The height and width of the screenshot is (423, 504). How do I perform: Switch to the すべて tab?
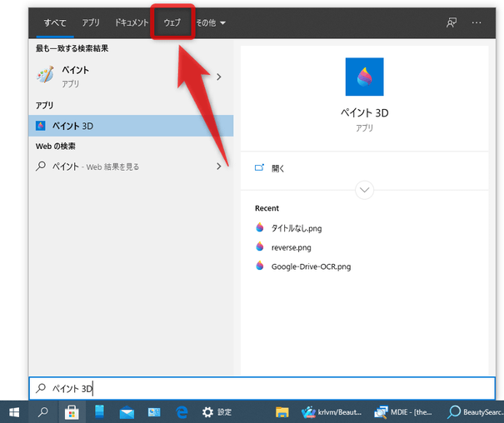[x=55, y=22]
